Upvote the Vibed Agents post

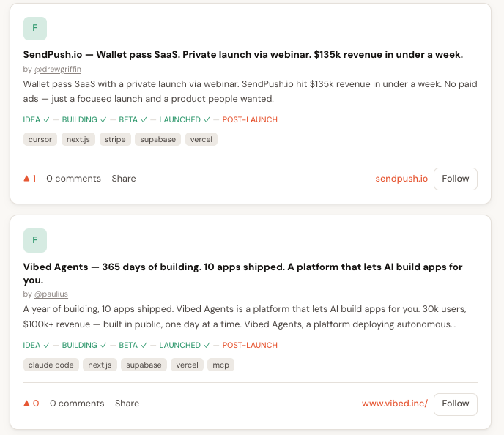31,404
